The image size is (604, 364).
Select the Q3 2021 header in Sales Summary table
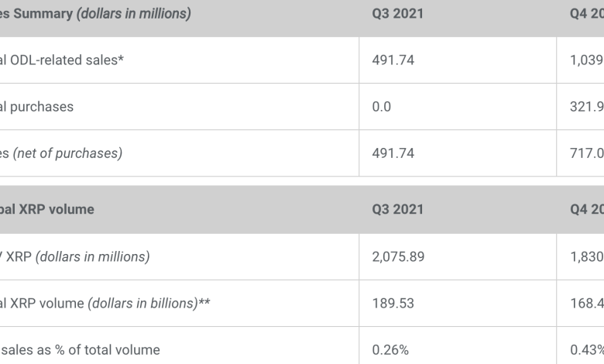click(397, 14)
